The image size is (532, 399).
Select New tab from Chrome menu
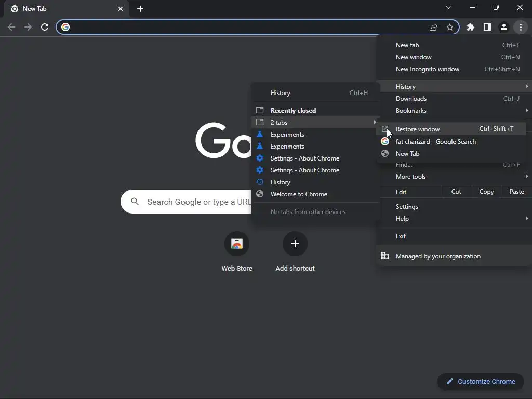coord(454,45)
